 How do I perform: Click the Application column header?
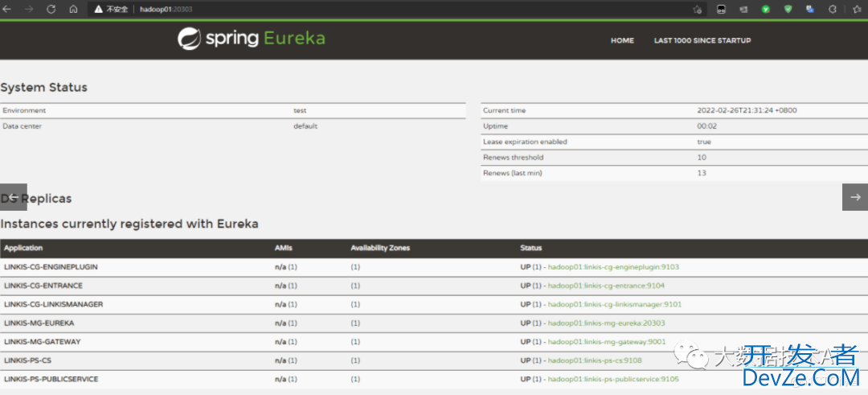23,249
